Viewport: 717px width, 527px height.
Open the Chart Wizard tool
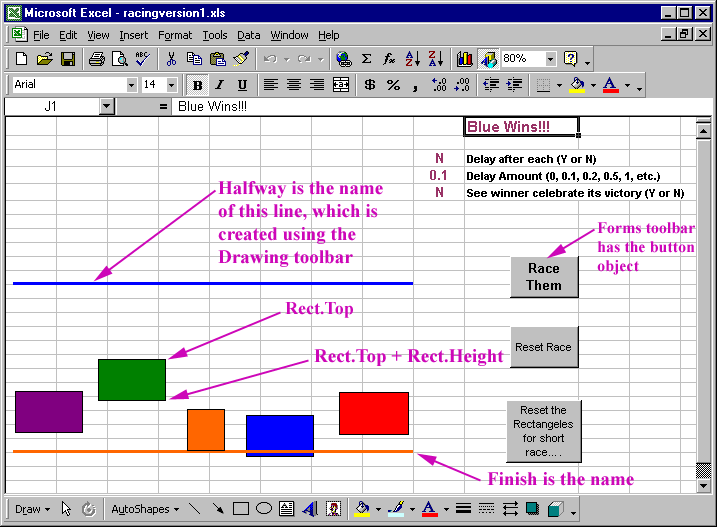pyautogui.click(x=465, y=59)
